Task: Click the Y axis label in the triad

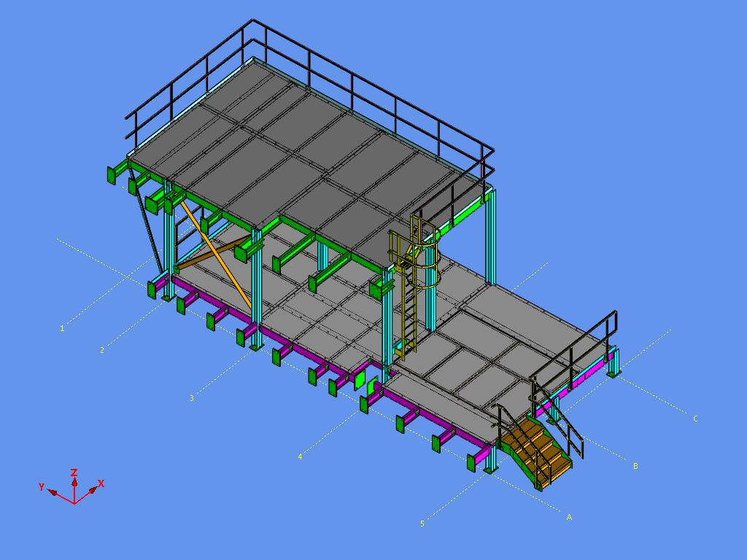Action: [42, 486]
